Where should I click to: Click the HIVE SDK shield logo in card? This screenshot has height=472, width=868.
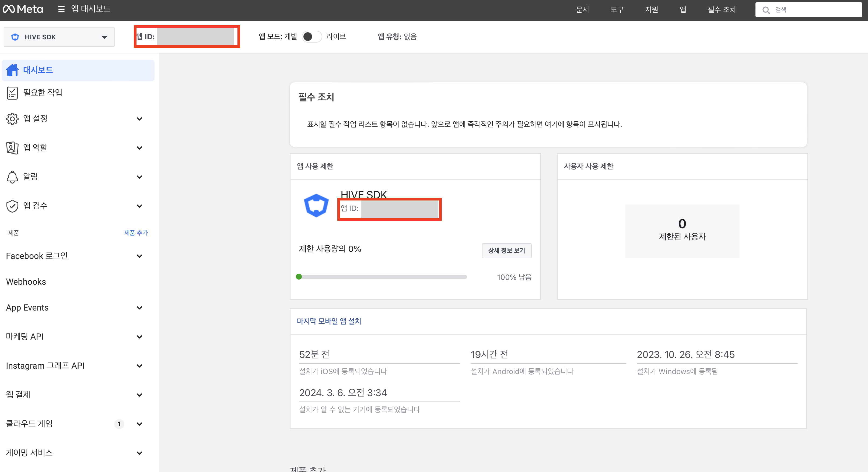pyautogui.click(x=316, y=205)
